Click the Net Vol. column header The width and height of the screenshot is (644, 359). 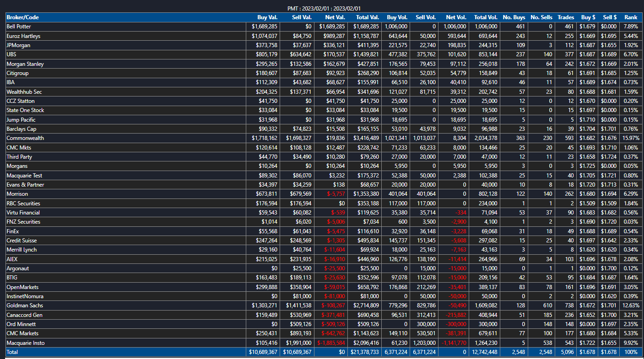456,17
